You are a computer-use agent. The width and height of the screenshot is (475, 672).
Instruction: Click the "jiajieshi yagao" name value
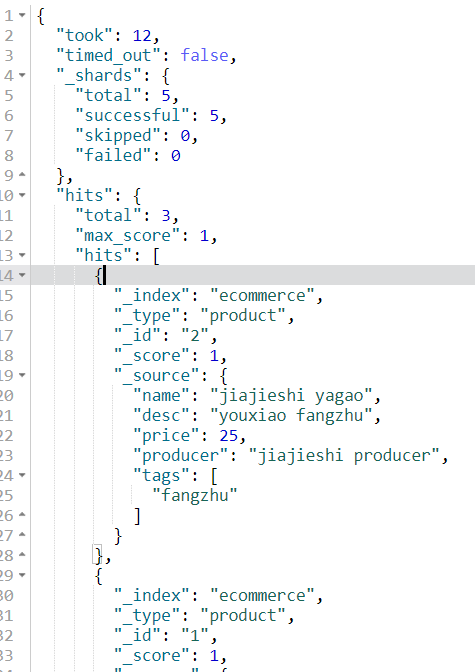(x=291, y=396)
